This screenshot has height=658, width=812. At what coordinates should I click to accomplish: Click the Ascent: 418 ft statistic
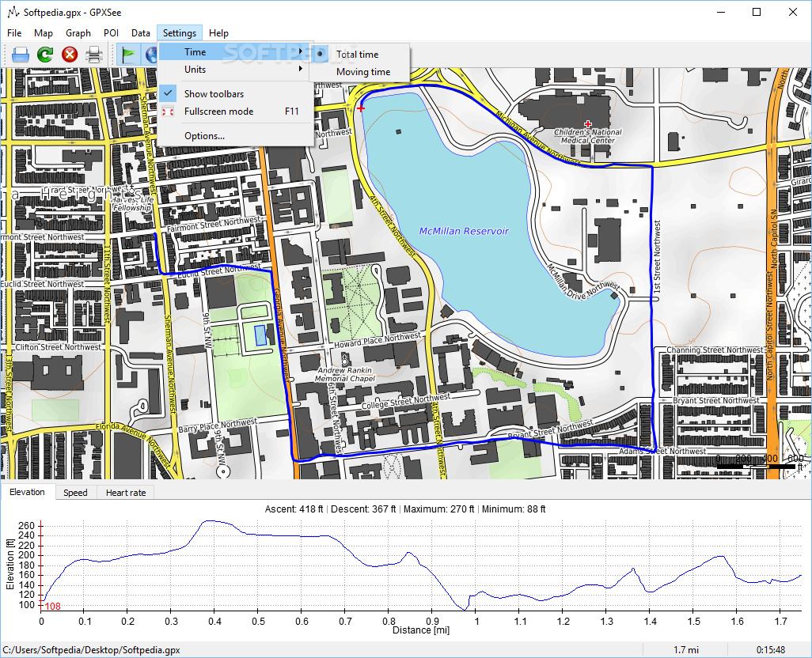point(294,509)
